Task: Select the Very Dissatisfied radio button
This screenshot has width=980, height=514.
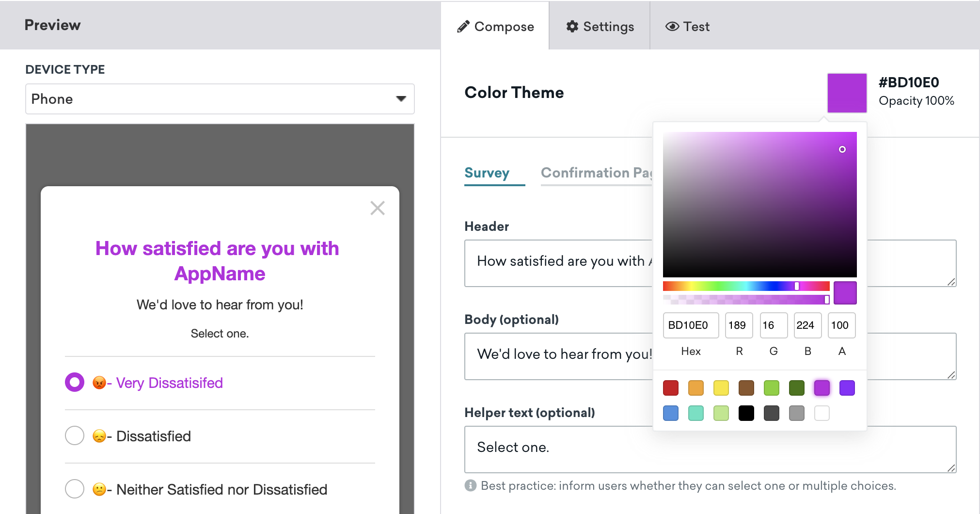Action: (75, 383)
